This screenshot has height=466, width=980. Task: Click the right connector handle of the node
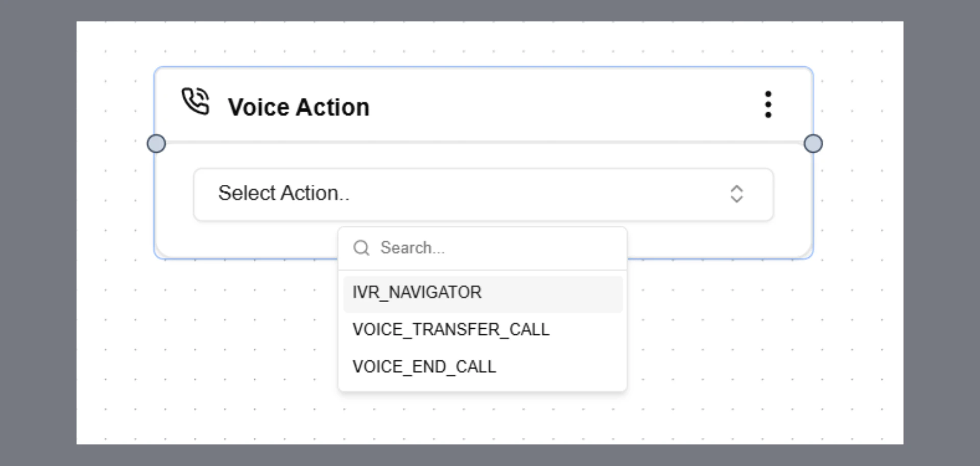pyautogui.click(x=813, y=143)
